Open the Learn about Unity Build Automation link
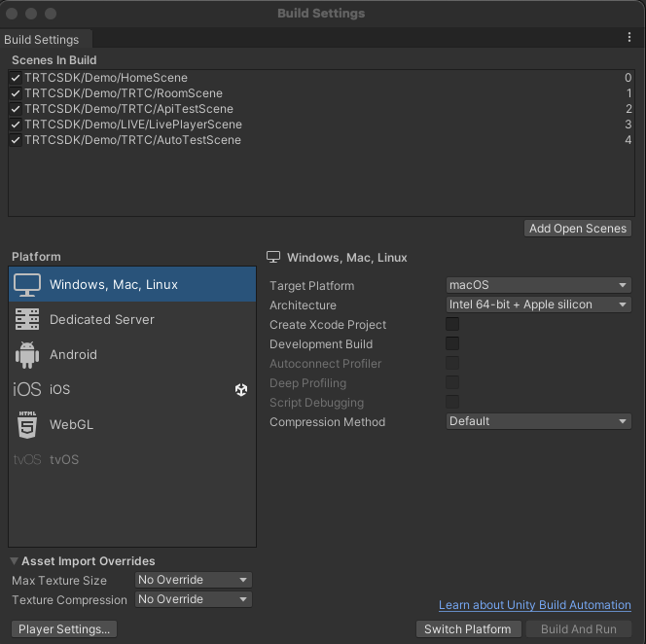 [x=534, y=605]
